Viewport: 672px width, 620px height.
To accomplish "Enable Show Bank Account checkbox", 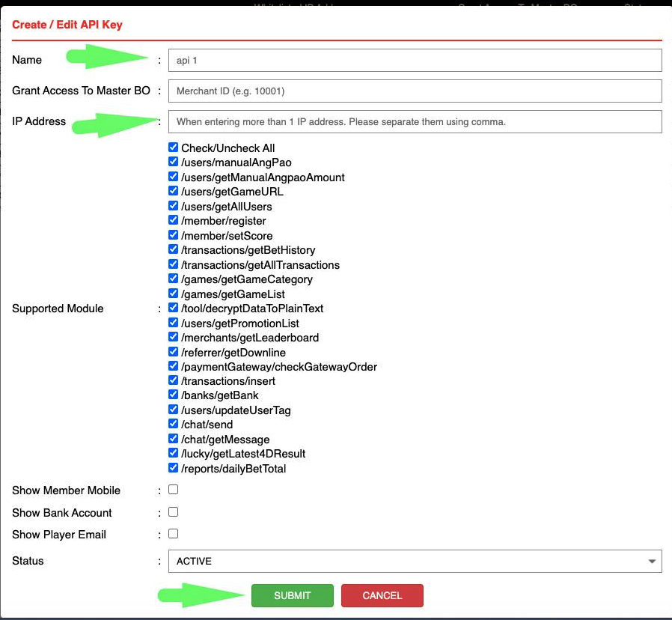I will pos(173,512).
